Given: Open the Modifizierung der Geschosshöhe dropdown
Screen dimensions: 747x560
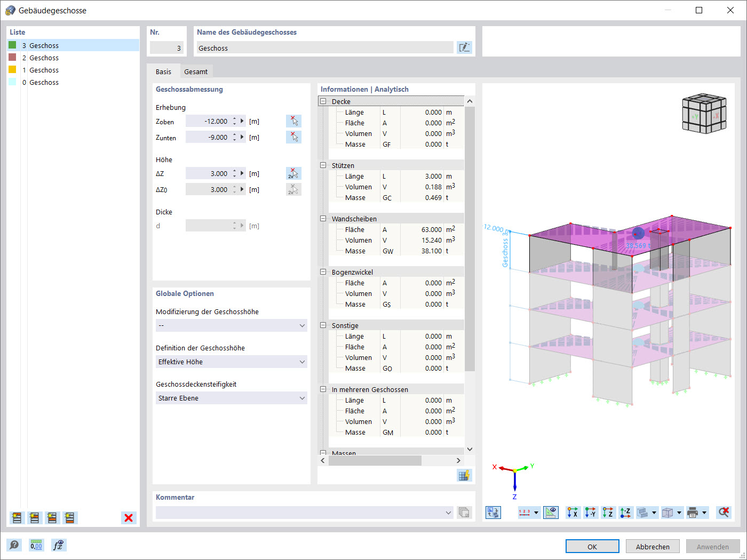Looking at the screenshot, I should (232, 325).
